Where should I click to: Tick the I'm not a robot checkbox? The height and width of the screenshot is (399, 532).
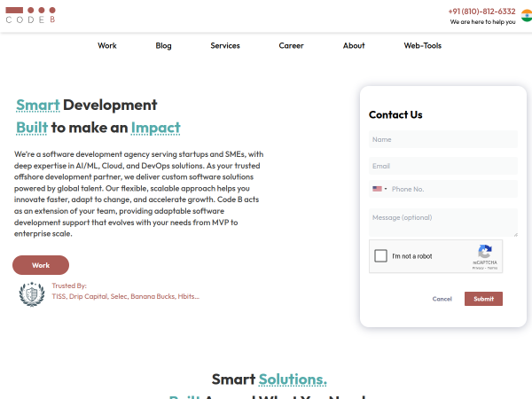381,256
